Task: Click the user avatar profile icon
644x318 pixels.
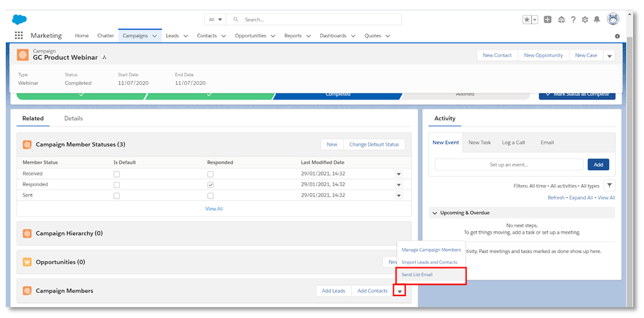Action: click(613, 19)
